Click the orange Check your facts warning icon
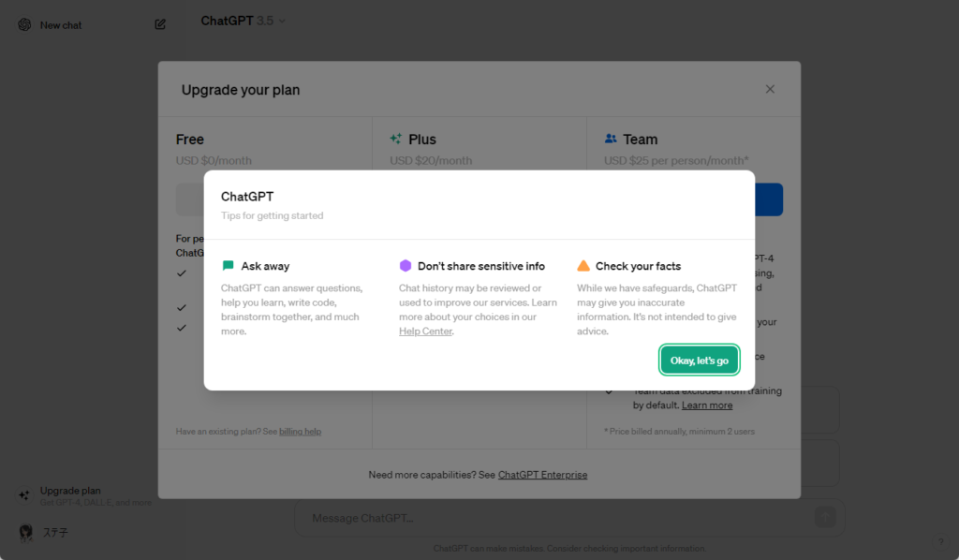 click(583, 266)
